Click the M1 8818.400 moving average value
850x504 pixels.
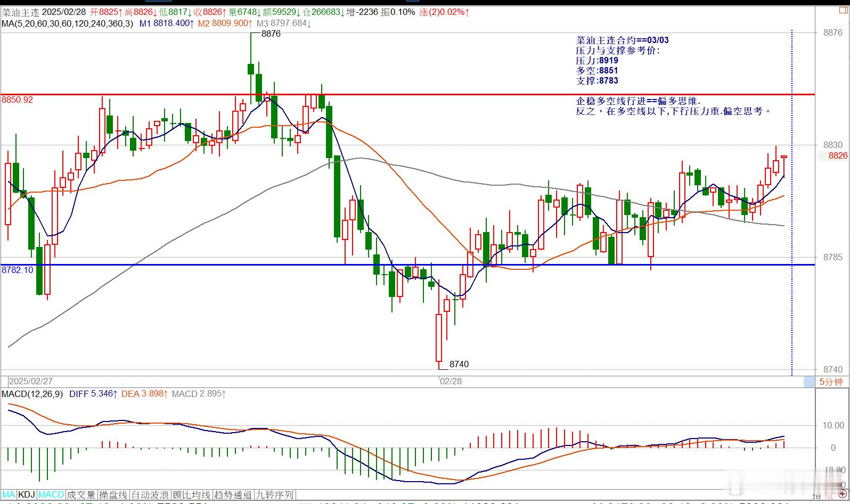(167, 23)
